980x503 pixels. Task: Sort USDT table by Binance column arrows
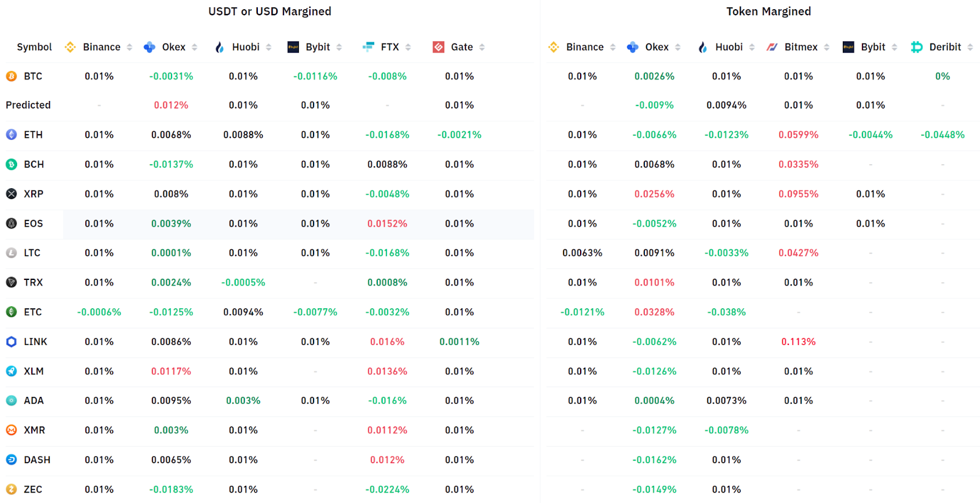[129, 47]
